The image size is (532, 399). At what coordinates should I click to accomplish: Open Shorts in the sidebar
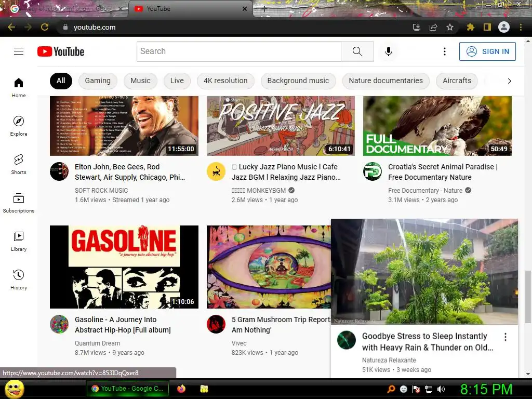19,164
